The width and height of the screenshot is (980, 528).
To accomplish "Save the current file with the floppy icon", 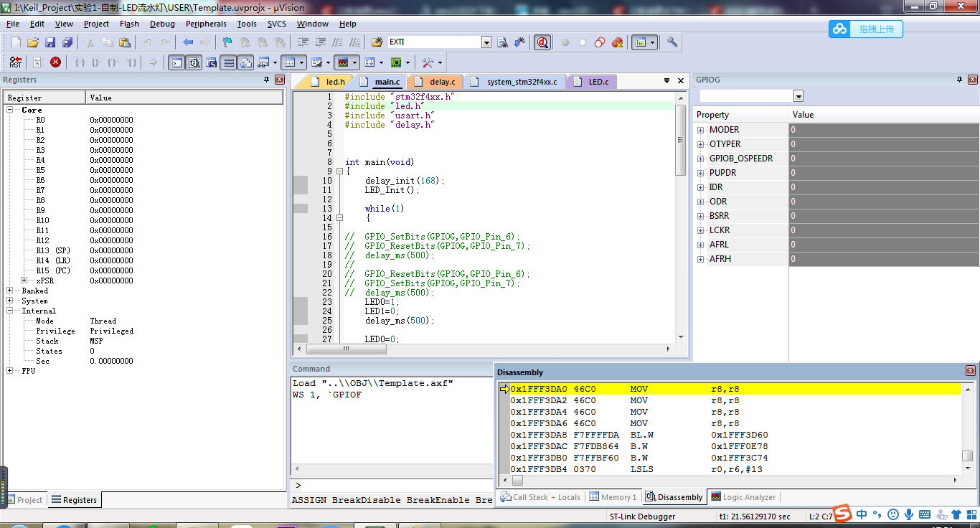I will pyautogui.click(x=50, y=42).
